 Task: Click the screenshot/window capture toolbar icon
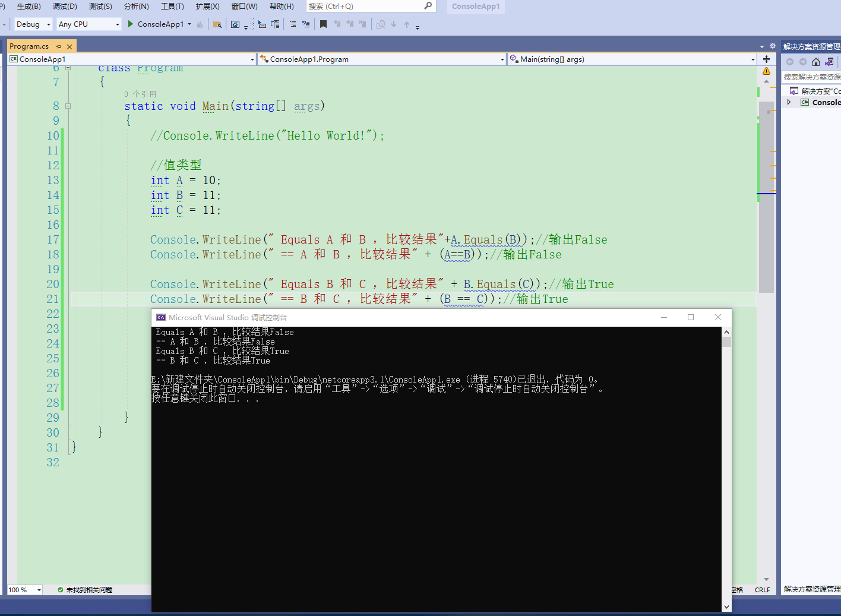235,24
